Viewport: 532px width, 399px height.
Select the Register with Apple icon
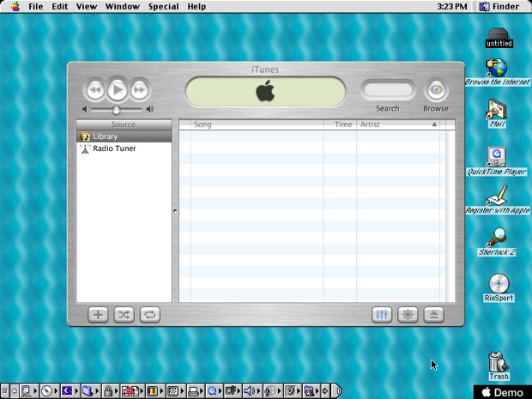(x=497, y=200)
